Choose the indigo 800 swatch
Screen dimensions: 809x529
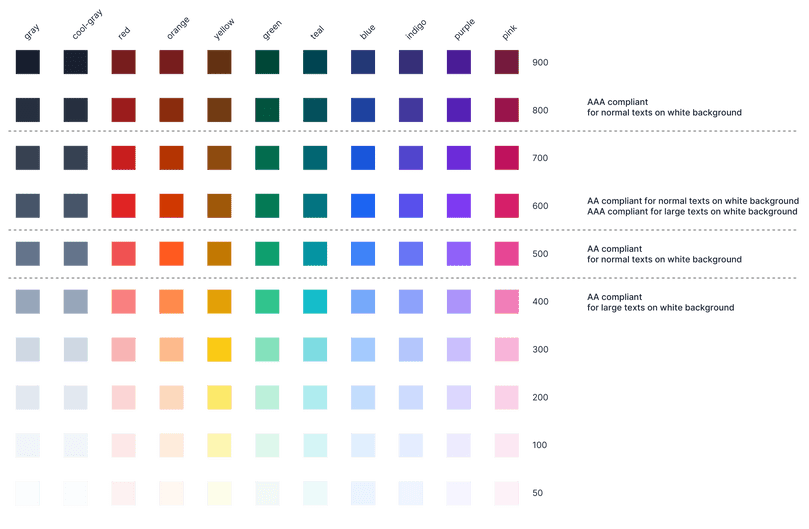point(411,110)
